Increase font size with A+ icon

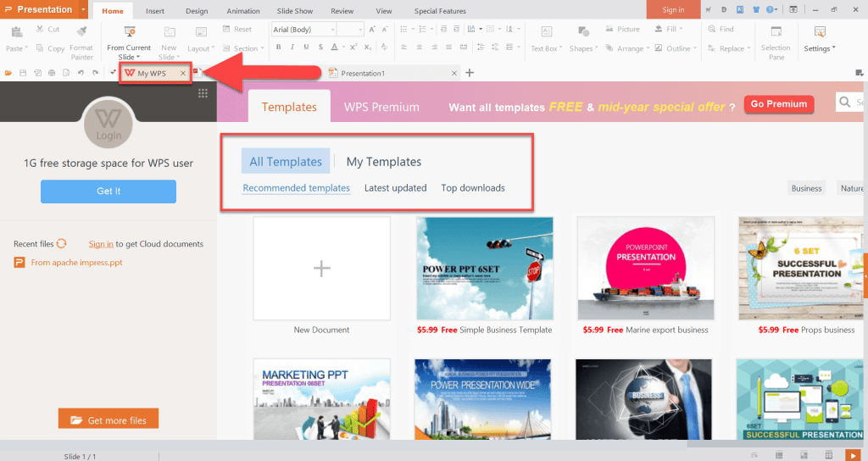click(x=372, y=29)
